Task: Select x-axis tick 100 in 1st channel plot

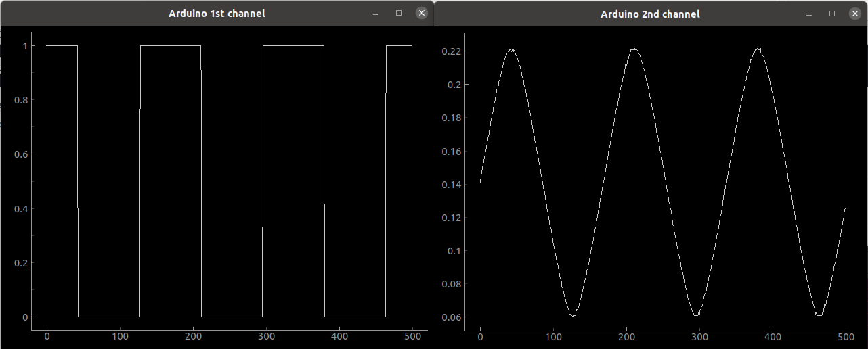Action: [120, 336]
